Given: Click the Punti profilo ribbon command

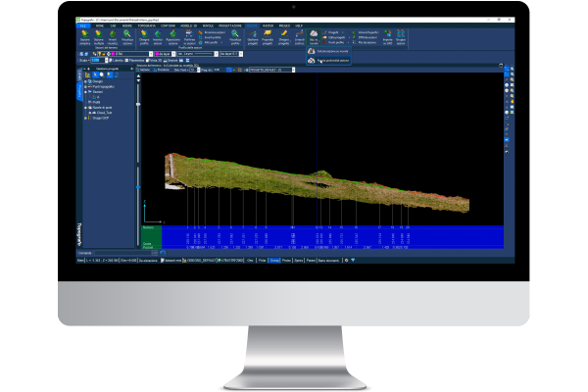Looking at the screenshot, I should tap(333, 42).
